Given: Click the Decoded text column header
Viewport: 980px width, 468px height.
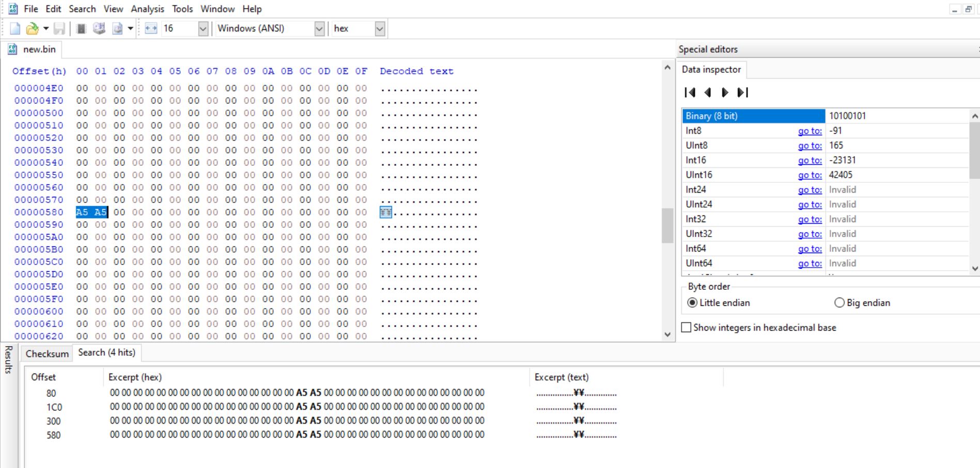Looking at the screenshot, I should [416, 71].
